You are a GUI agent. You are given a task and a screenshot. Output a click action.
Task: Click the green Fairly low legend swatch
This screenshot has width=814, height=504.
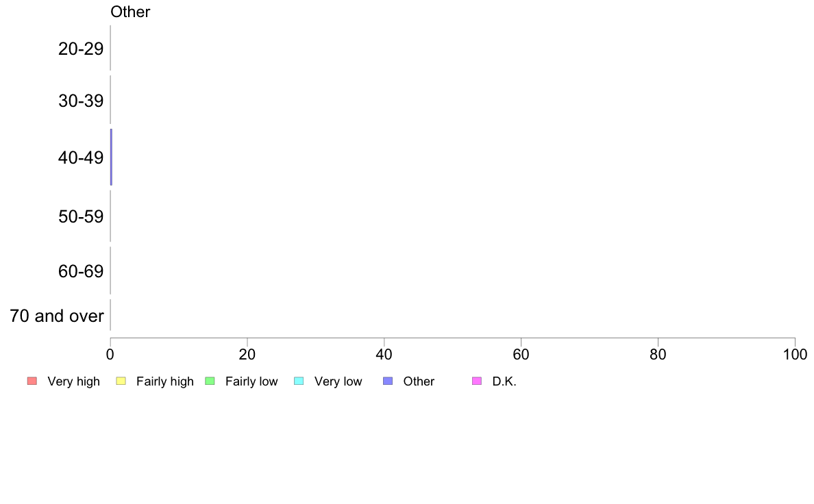coord(210,381)
